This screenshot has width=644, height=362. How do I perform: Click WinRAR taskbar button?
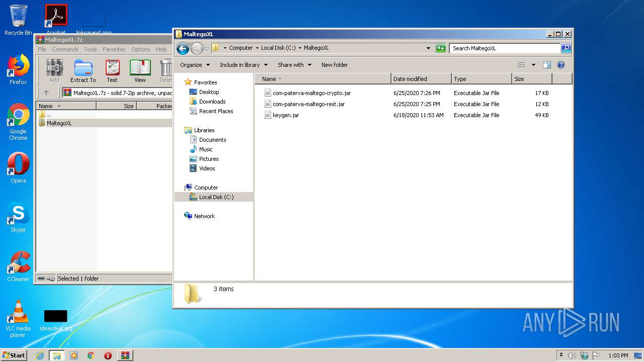125,355
